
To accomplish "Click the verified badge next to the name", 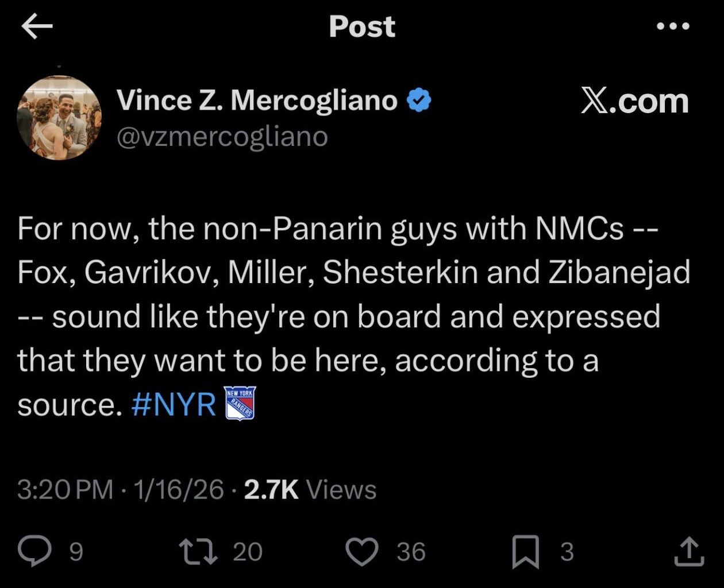I will (417, 99).
